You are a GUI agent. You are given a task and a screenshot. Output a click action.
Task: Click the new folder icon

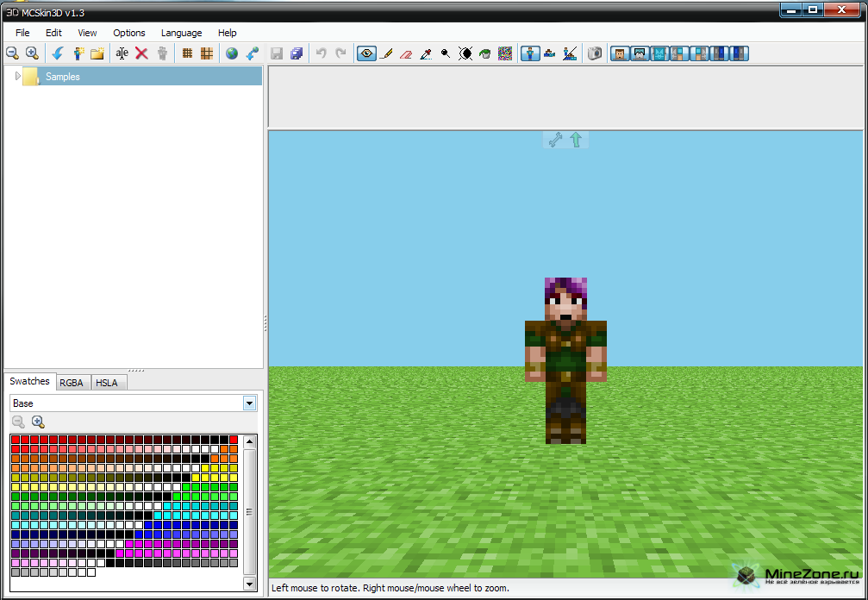click(x=97, y=53)
